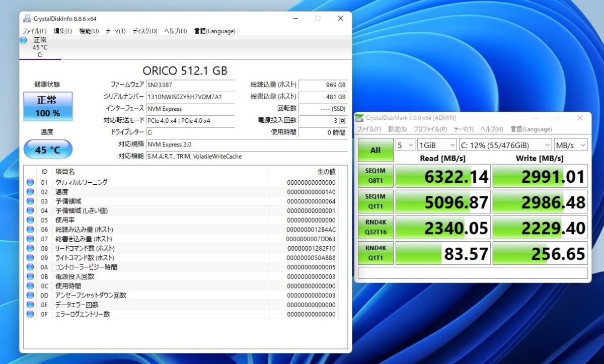Click status orb for row 0B 電源投入回数
The image size is (604, 364).
click(x=30, y=276)
